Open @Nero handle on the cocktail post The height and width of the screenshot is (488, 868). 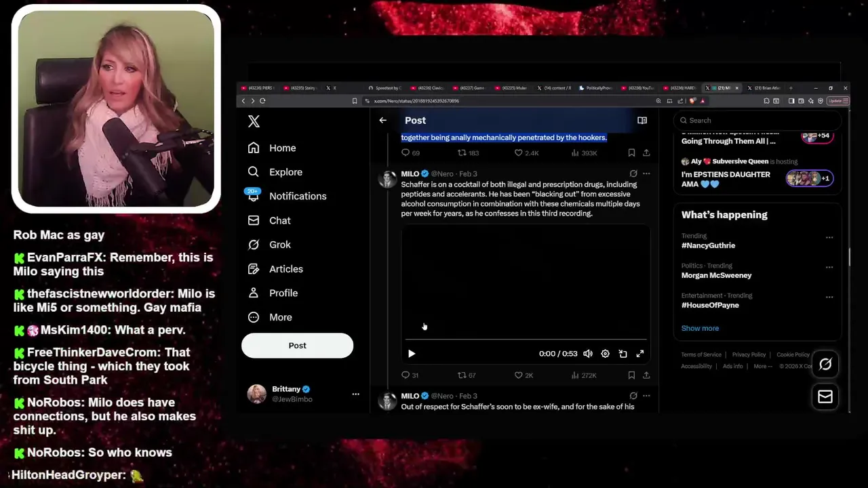click(x=442, y=174)
